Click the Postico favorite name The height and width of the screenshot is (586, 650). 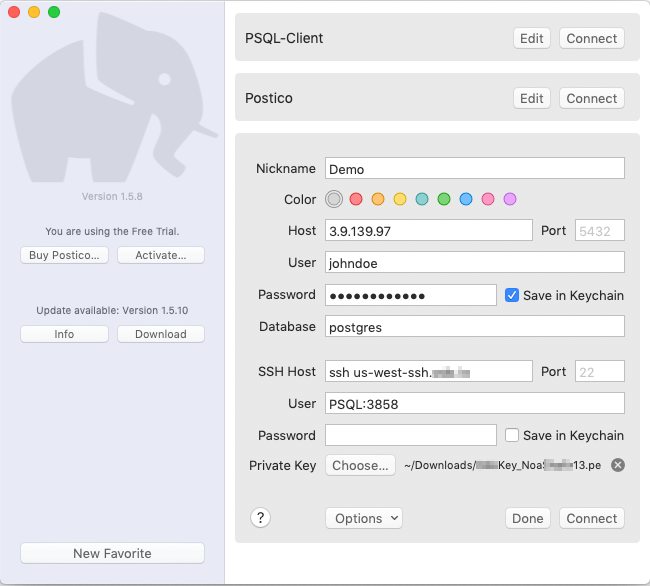tap(269, 98)
